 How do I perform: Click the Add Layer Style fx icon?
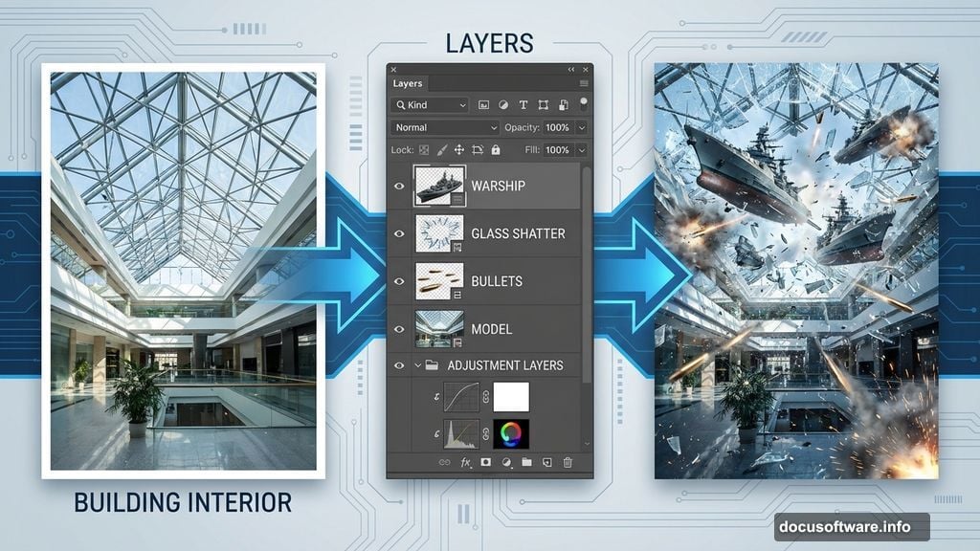(x=465, y=462)
